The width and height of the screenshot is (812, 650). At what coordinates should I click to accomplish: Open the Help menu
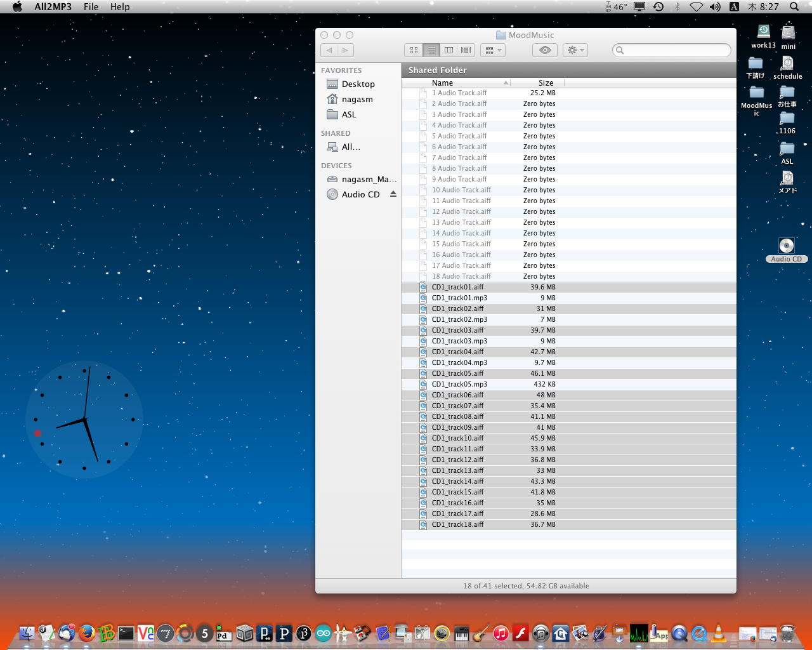[120, 7]
